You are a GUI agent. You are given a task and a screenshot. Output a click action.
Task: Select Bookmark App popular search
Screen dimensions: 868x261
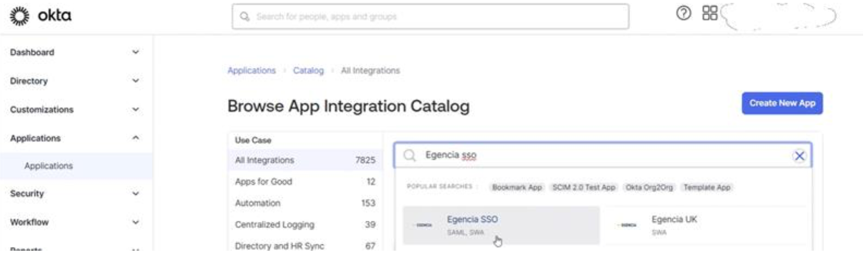pyautogui.click(x=517, y=187)
